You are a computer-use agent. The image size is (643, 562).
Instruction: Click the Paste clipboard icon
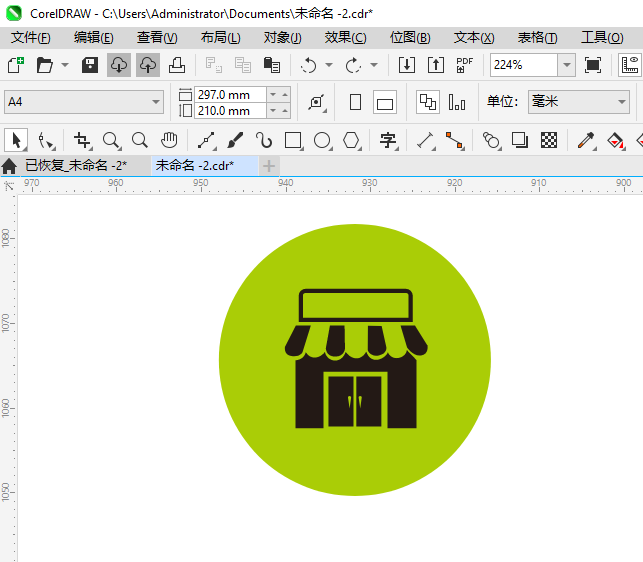271,65
